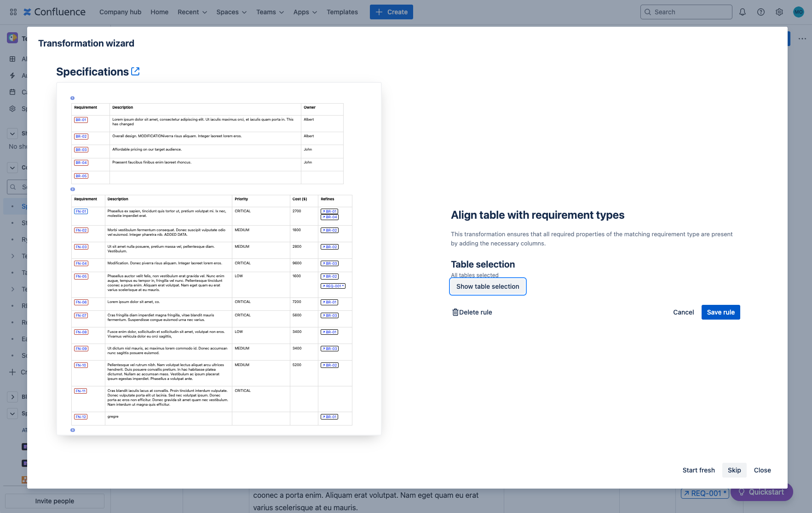The image size is (812, 513).
Task: Open the trash icon next to Delete rule
Action: [x=455, y=312]
